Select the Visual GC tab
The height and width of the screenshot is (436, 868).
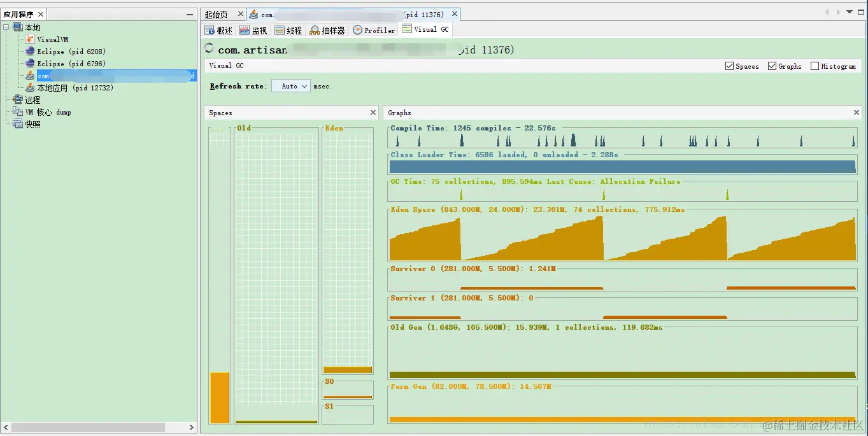(425, 29)
